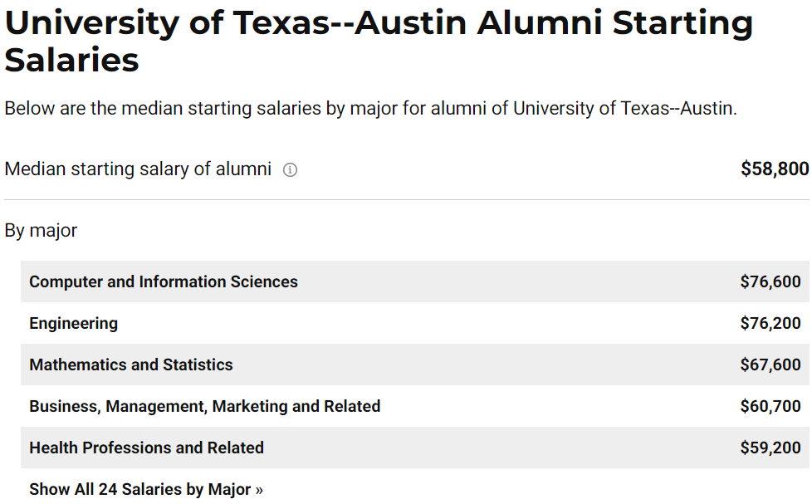Click the Mathematics and Statistics major label
This screenshot has height=504, width=812.
[131, 365]
